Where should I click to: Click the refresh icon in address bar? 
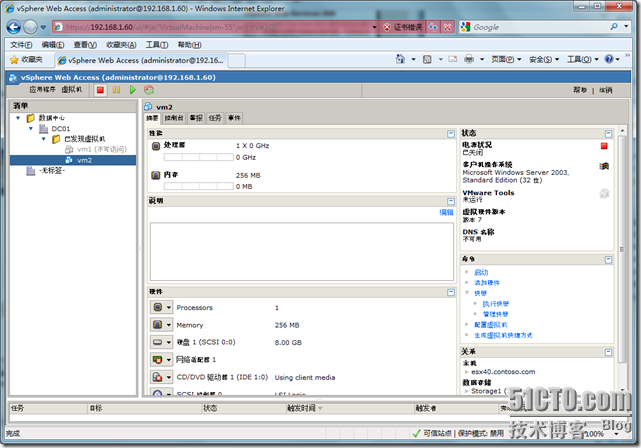pos(433,27)
